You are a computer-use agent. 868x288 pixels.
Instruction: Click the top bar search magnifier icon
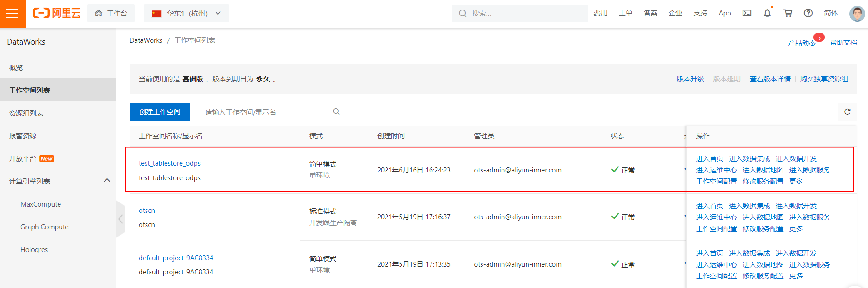pos(462,14)
